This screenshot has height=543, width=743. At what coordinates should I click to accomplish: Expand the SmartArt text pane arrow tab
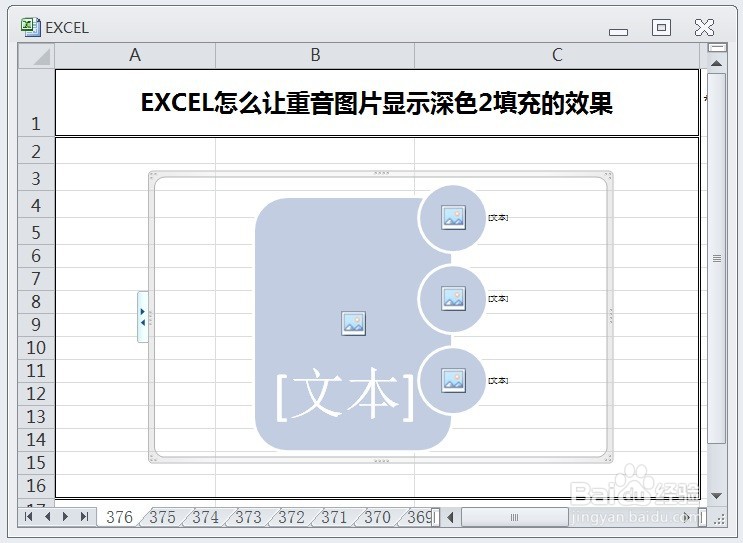pyautogui.click(x=143, y=317)
